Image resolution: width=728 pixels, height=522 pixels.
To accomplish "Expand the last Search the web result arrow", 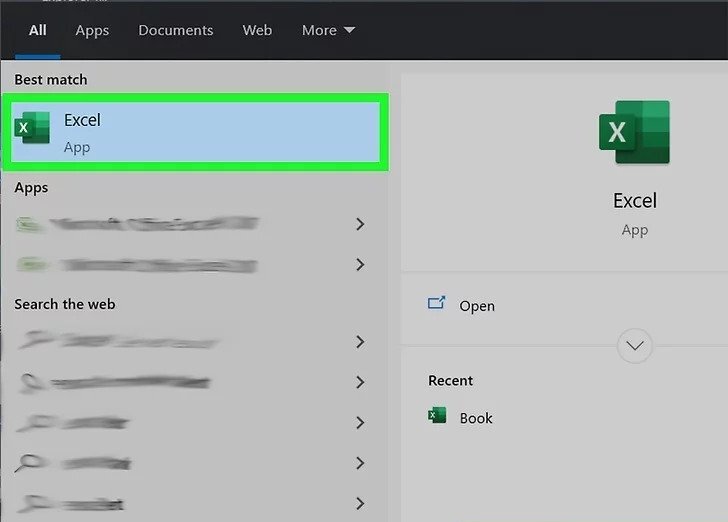I will point(360,503).
